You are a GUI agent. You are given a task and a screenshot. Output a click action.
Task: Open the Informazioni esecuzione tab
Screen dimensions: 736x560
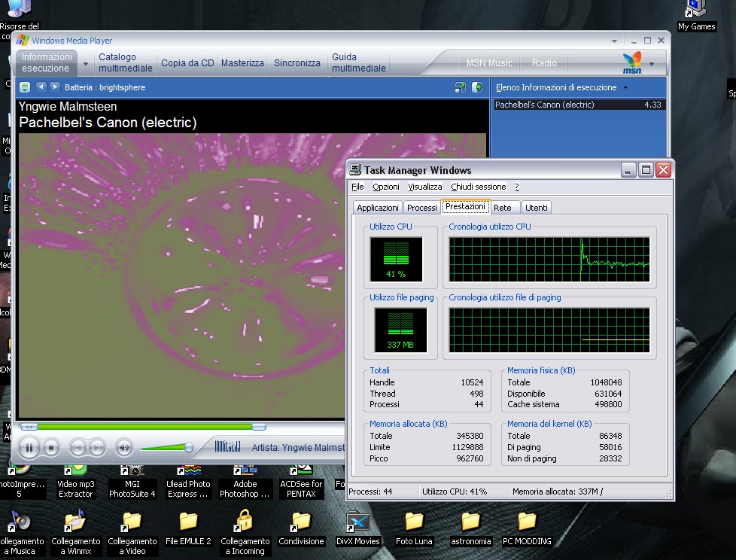coord(47,62)
